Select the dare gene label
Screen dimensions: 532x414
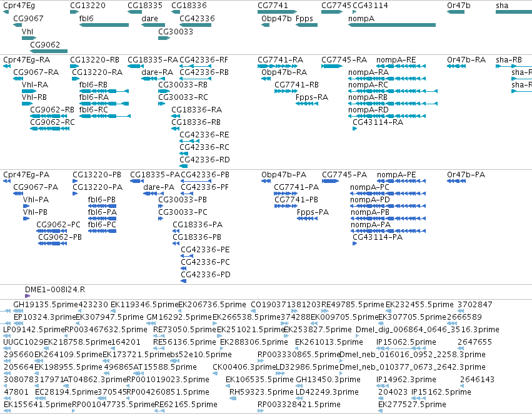tap(149, 19)
